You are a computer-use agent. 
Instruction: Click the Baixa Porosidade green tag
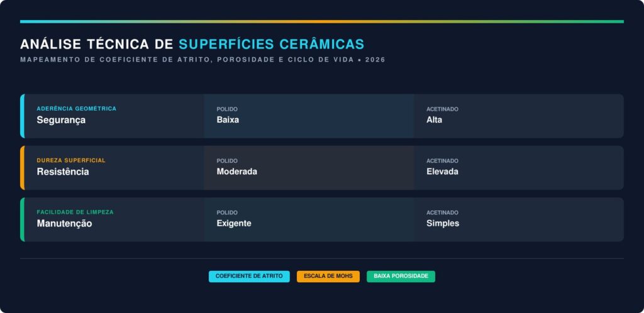click(x=401, y=277)
